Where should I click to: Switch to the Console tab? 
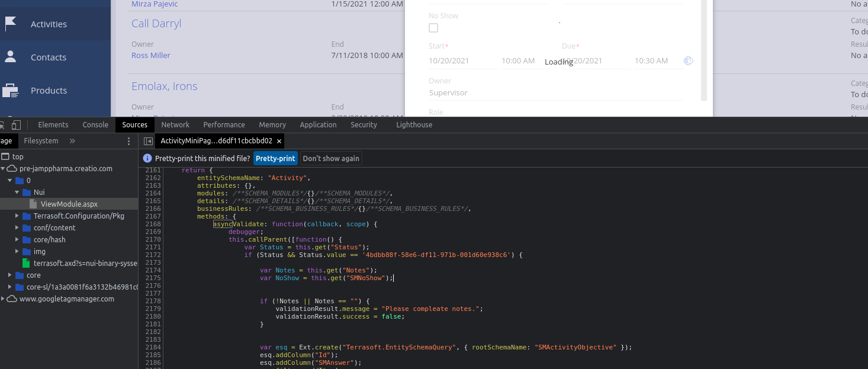(x=95, y=124)
